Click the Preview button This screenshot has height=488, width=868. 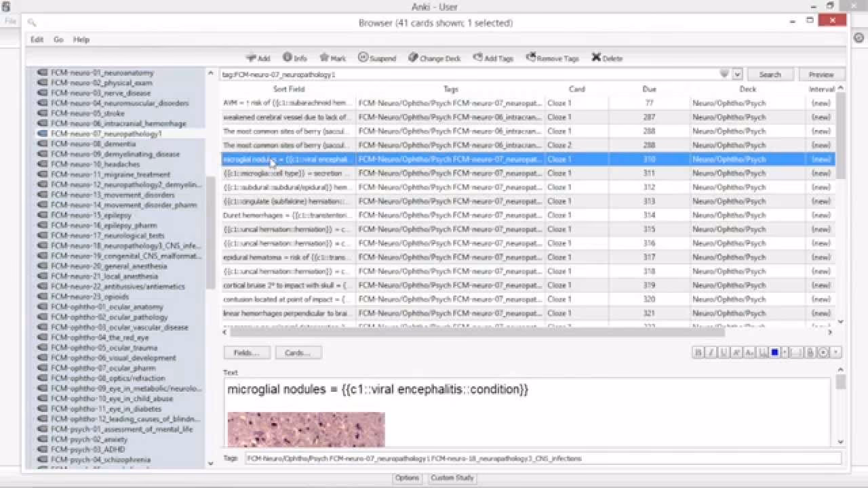click(x=821, y=75)
